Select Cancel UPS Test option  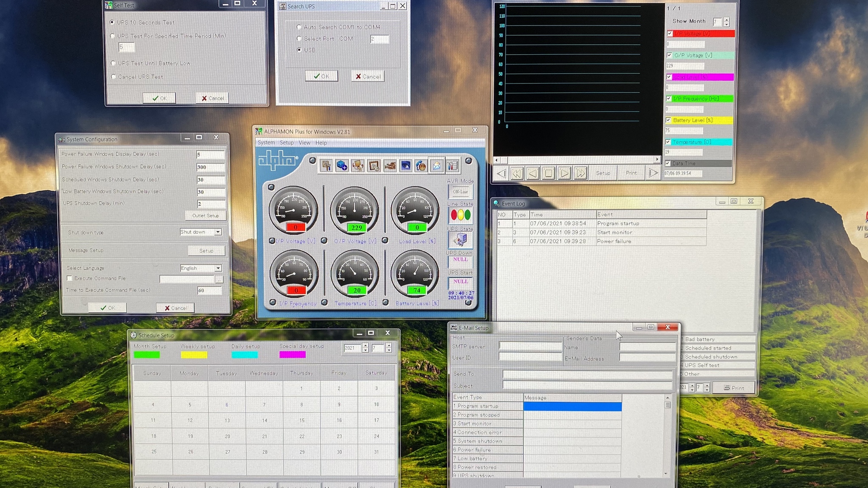pos(113,77)
